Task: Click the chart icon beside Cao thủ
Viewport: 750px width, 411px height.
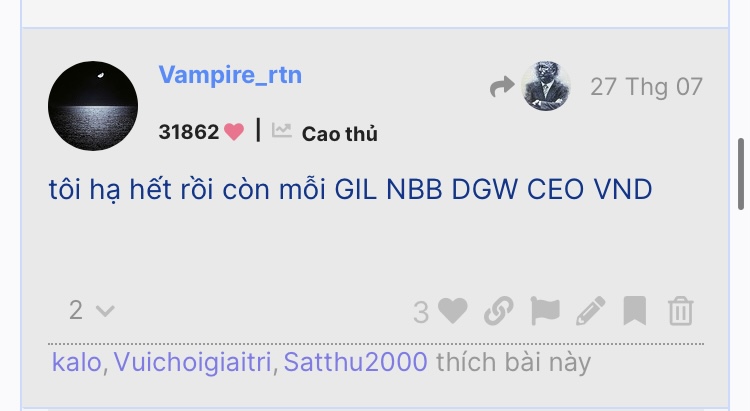Action: (x=281, y=130)
